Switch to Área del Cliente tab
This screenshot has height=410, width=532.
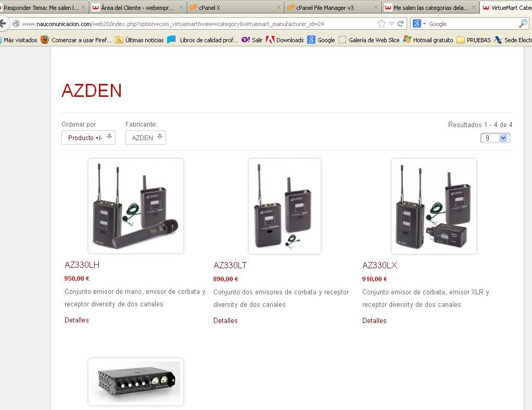[138, 7]
